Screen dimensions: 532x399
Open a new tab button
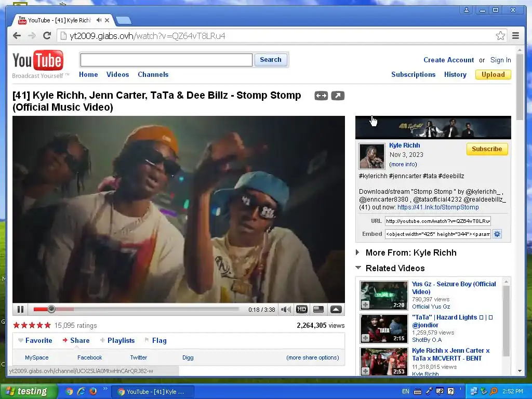124,20
